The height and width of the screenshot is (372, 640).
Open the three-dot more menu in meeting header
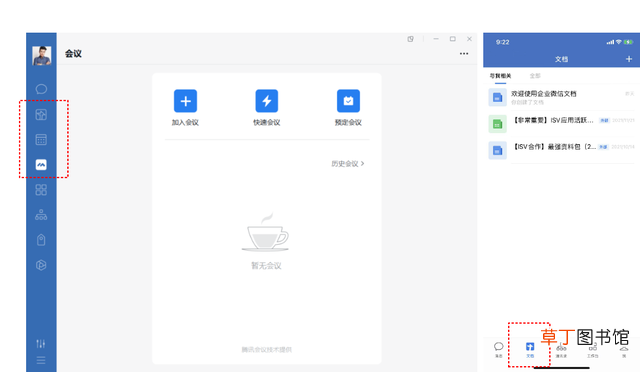[x=464, y=53]
